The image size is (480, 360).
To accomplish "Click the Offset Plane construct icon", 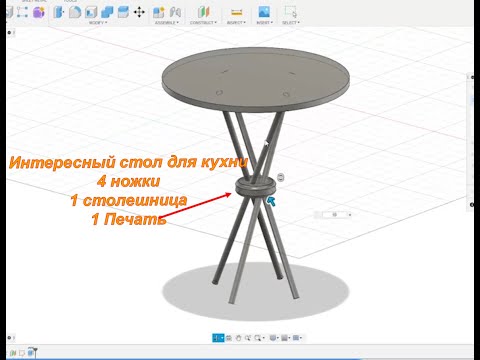I will coord(203,12).
